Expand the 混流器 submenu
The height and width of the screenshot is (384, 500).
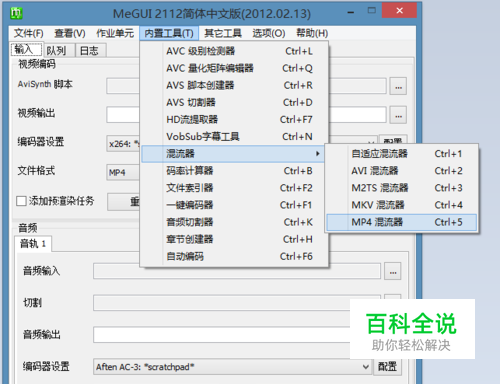click(233, 154)
